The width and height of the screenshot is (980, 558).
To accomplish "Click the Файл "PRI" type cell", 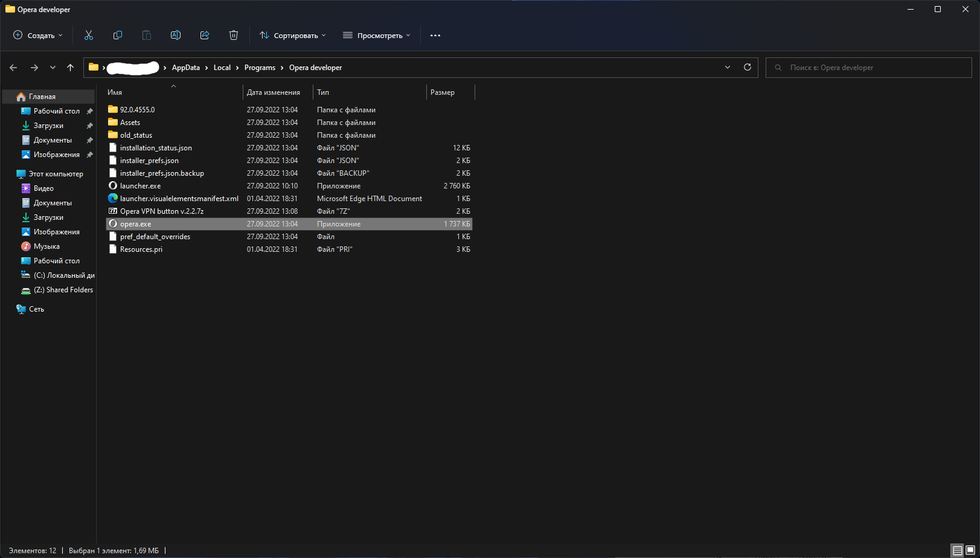I will (335, 249).
